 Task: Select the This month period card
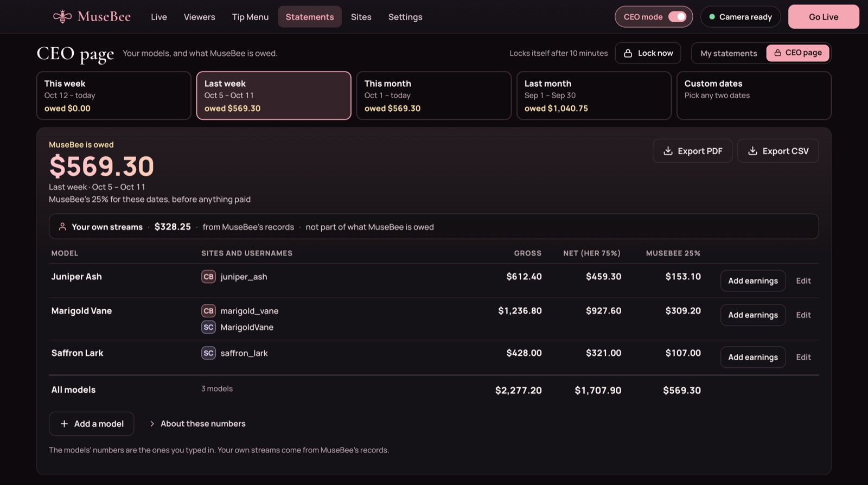[x=434, y=95]
